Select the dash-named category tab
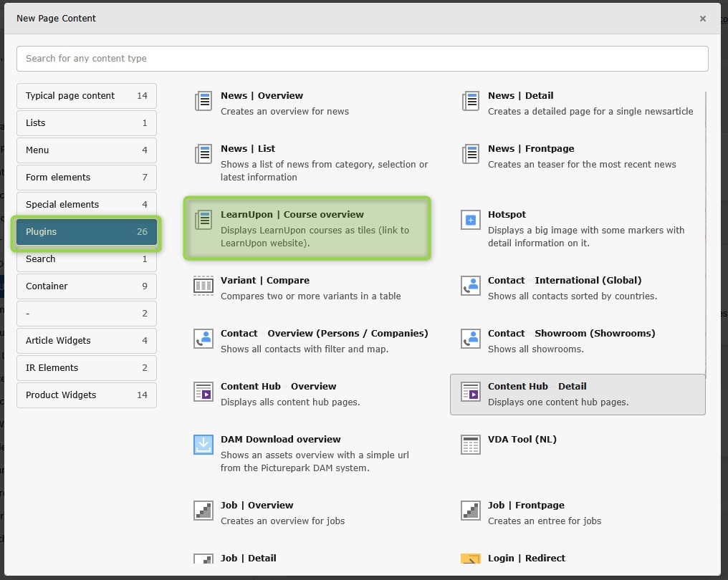 pos(87,314)
